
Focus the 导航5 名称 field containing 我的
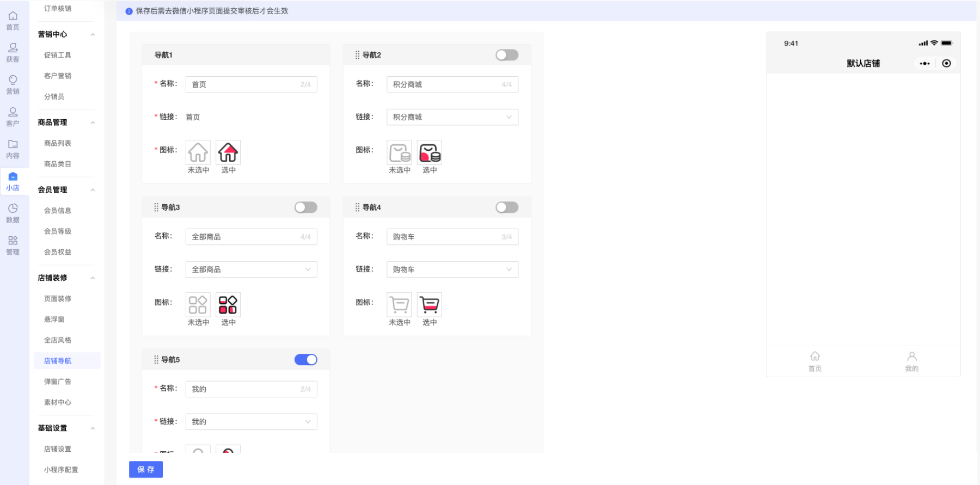click(252, 389)
